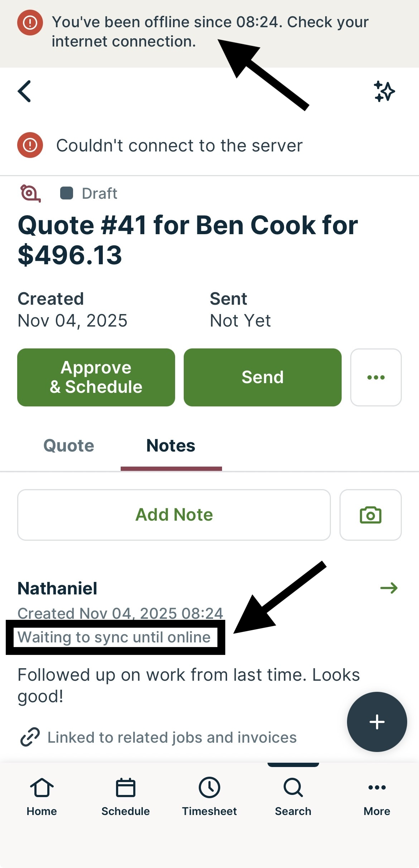Create a new item with the plus button
This screenshot has width=419, height=868.
(x=376, y=722)
